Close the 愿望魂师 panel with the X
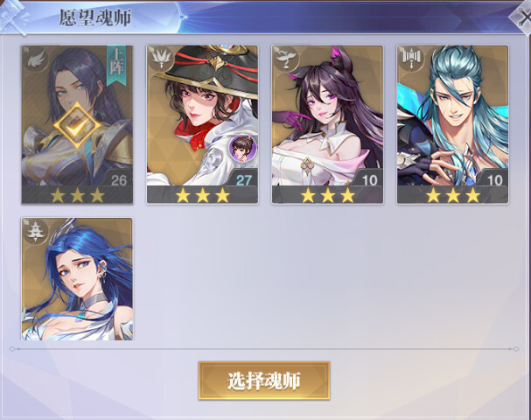Image resolution: width=531 pixels, height=420 pixels. (522, 17)
